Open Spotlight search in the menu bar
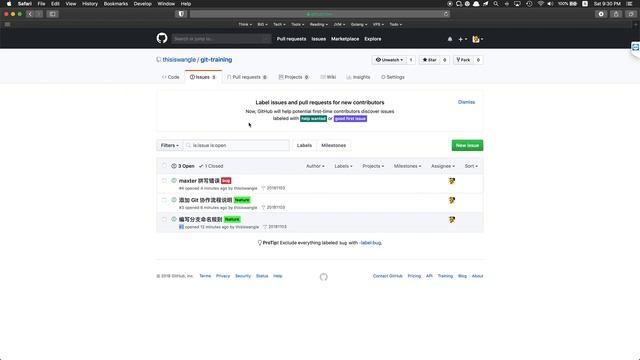 pyautogui.click(x=496, y=4)
